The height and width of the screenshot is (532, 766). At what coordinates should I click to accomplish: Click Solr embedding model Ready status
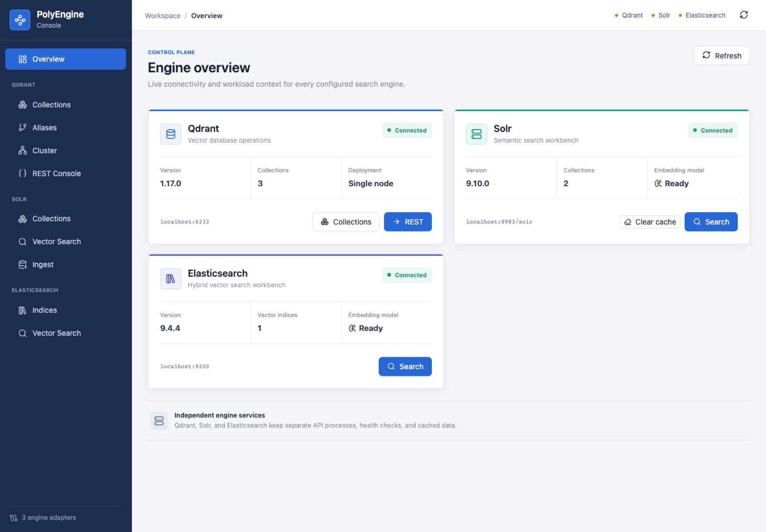[671, 183]
